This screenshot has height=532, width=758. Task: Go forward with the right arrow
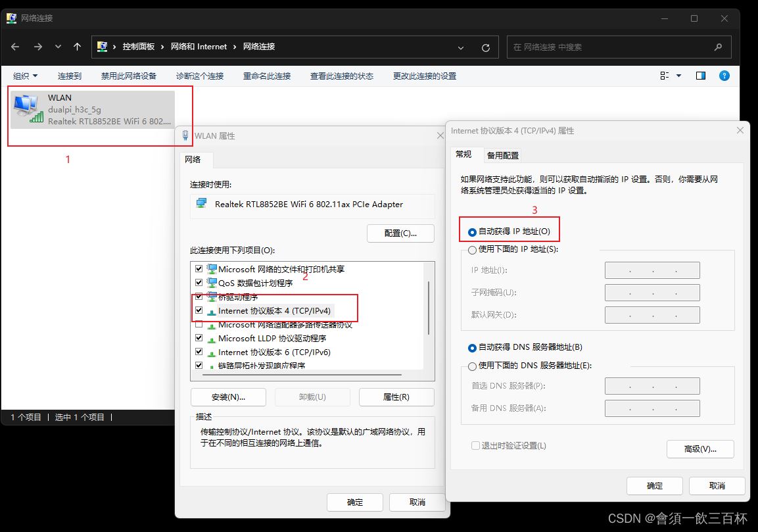(x=37, y=47)
